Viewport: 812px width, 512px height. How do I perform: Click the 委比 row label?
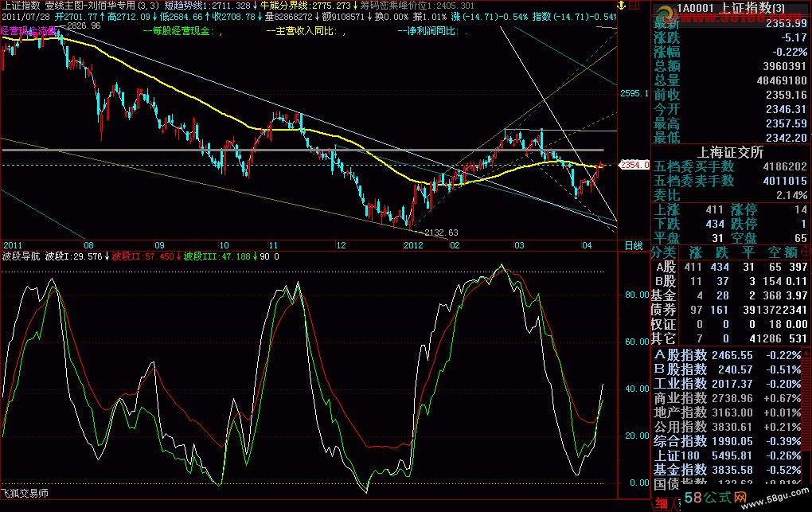[667, 195]
